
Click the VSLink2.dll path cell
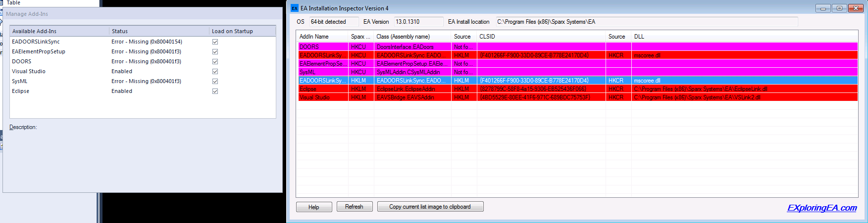click(x=697, y=97)
